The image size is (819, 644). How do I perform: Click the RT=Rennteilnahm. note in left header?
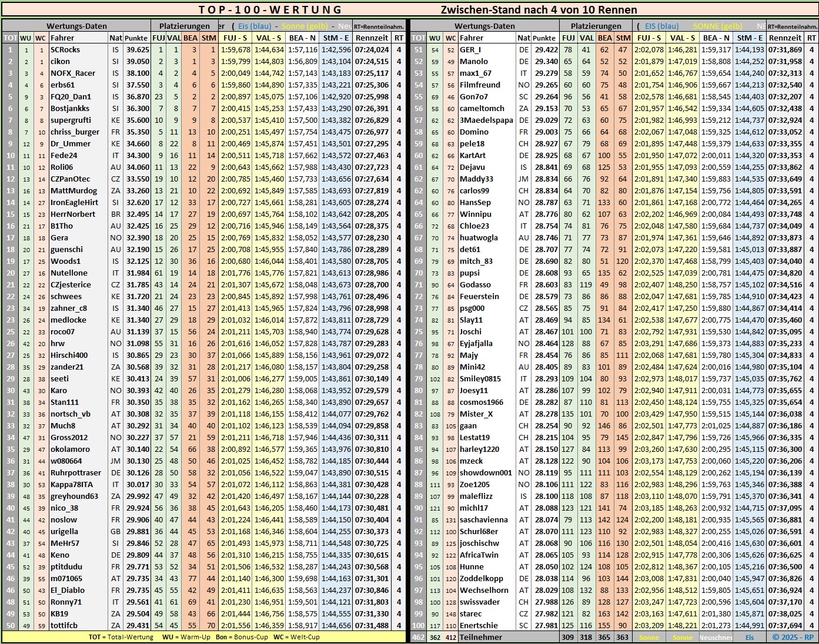[x=379, y=27]
